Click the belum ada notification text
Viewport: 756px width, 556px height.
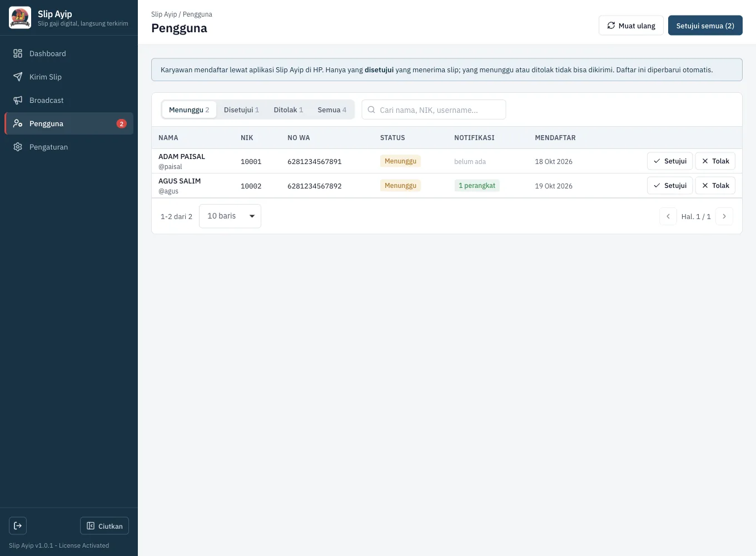point(470,161)
